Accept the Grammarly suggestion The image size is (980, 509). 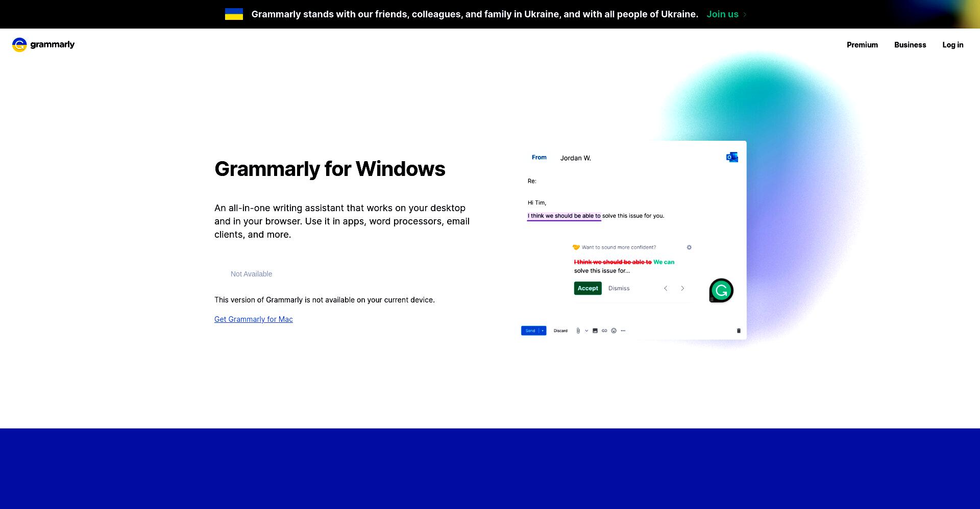tap(588, 288)
